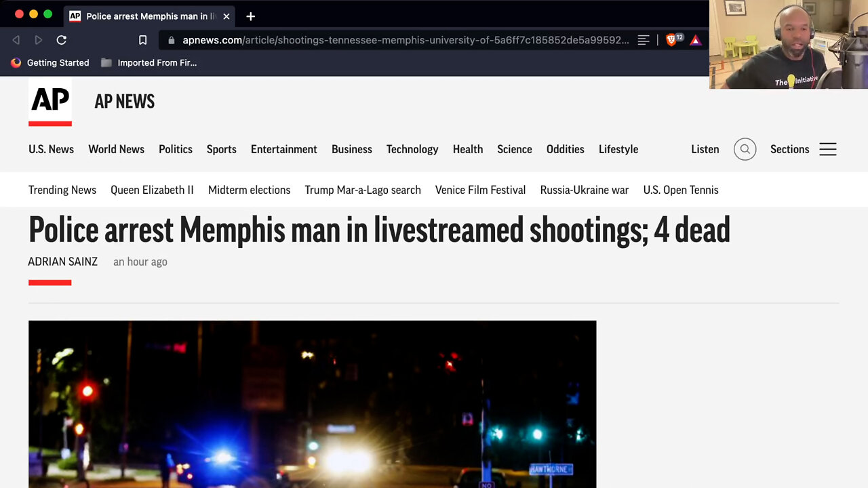
Task: Open Entertainment section
Action: 284,149
